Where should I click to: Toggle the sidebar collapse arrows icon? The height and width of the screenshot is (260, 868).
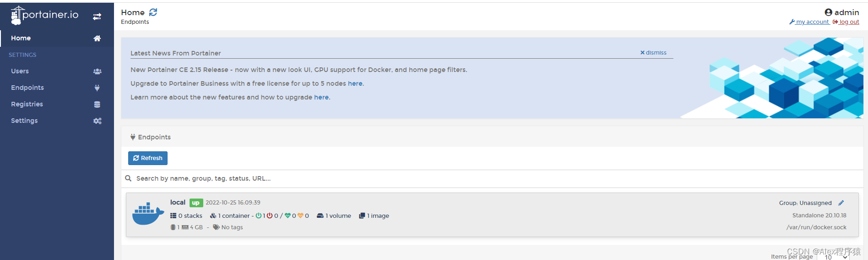(97, 17)
